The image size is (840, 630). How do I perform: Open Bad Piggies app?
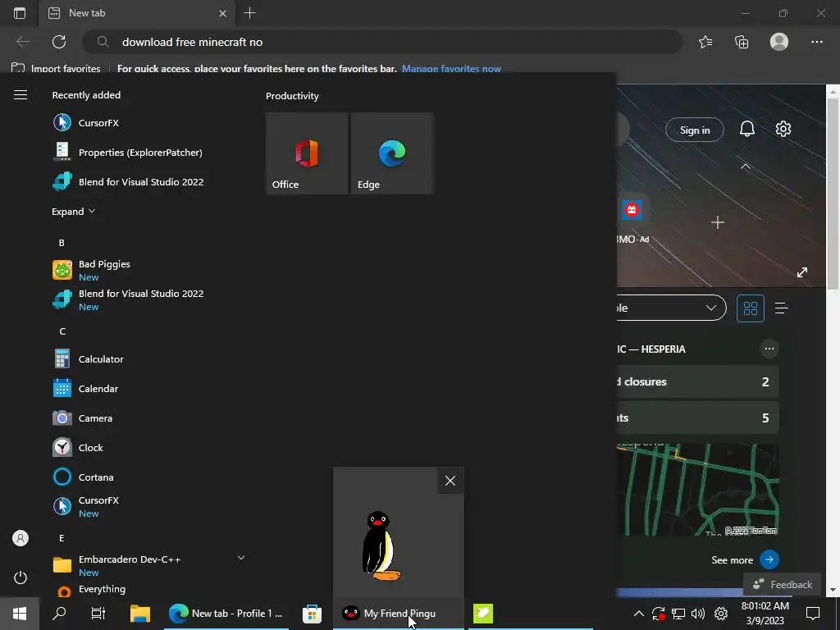click(x=91, y=270)
